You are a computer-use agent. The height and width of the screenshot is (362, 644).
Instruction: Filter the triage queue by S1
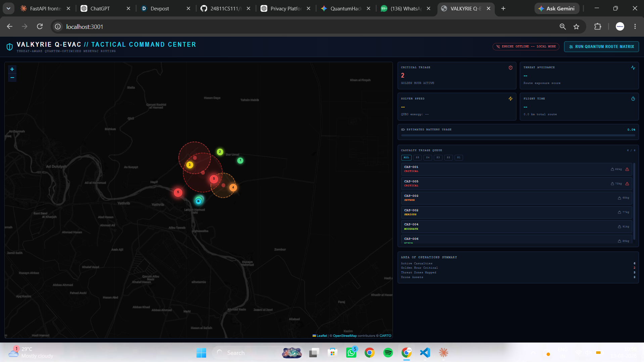(x=459, y=157)
